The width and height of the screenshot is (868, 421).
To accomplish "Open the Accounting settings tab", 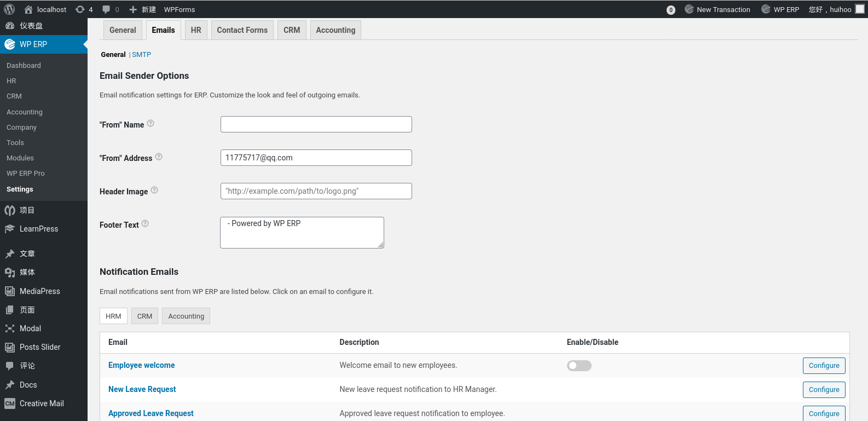I will point(335,30).
